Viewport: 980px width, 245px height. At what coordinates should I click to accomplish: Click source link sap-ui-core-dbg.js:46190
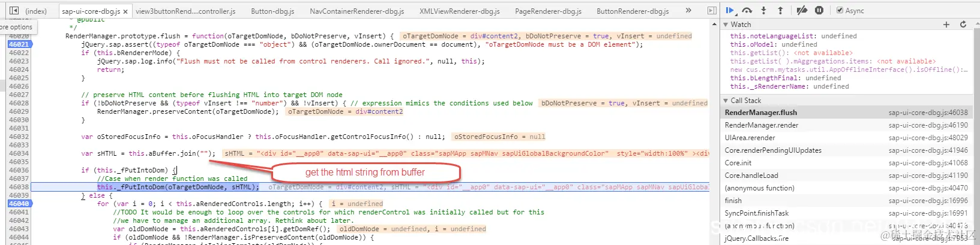pyautogui.click(x=928, y=125)
